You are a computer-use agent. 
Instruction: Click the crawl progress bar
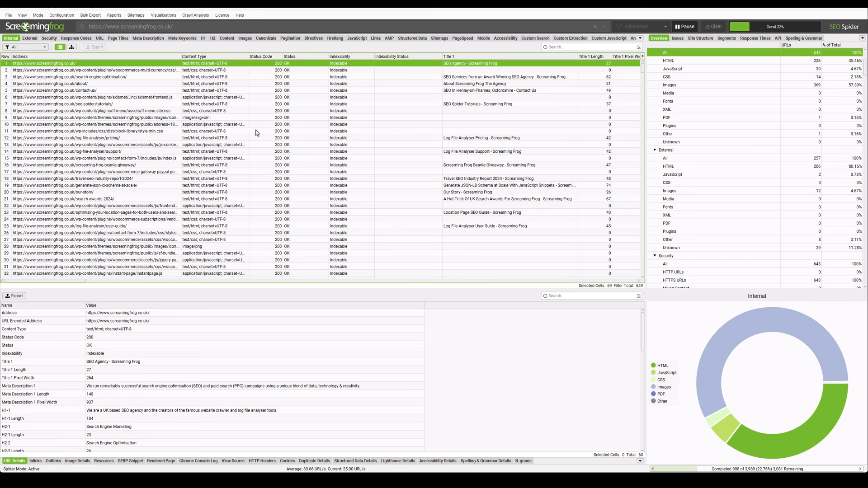(x=775, y=27)
